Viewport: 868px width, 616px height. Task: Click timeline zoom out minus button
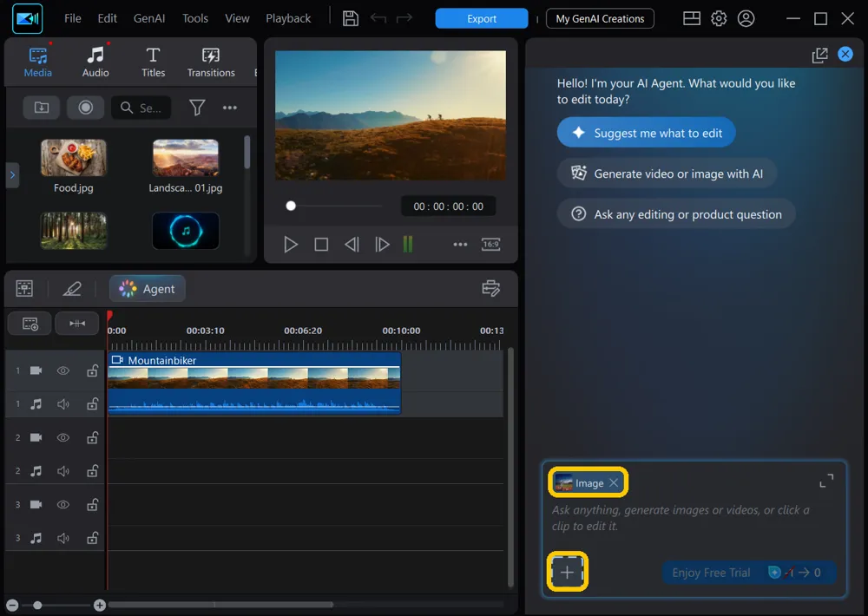coord(12,605)
